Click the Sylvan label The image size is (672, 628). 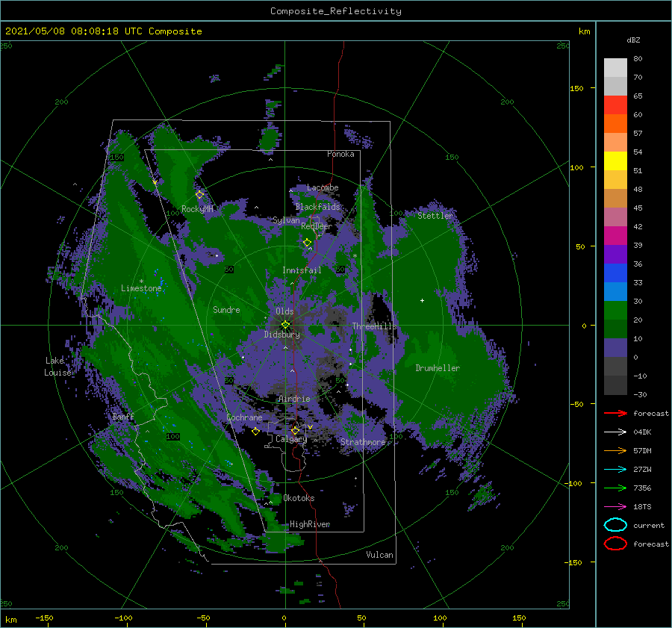click(x=286, y=220)
